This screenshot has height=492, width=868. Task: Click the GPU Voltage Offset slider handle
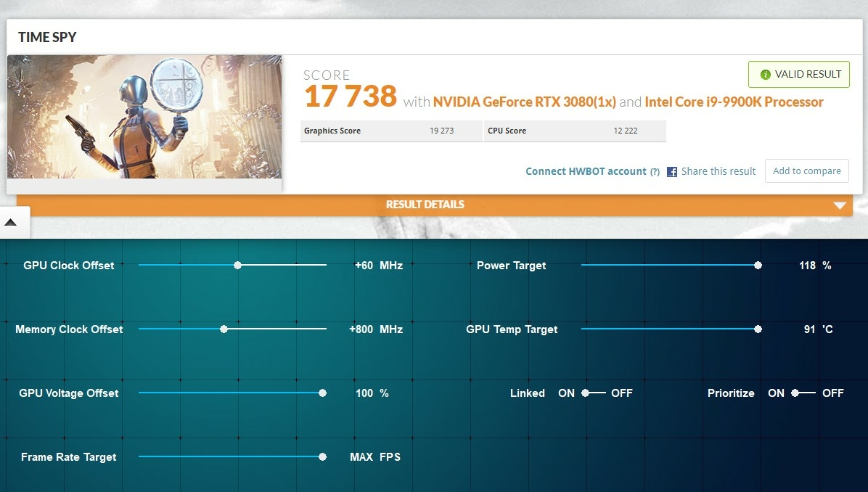pos(323,393)
